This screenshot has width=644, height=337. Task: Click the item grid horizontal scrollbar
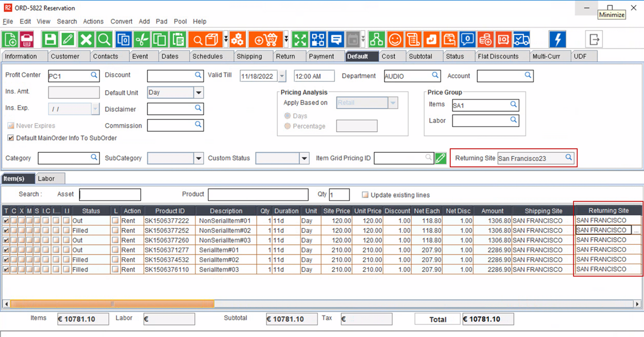pos(112,304)
